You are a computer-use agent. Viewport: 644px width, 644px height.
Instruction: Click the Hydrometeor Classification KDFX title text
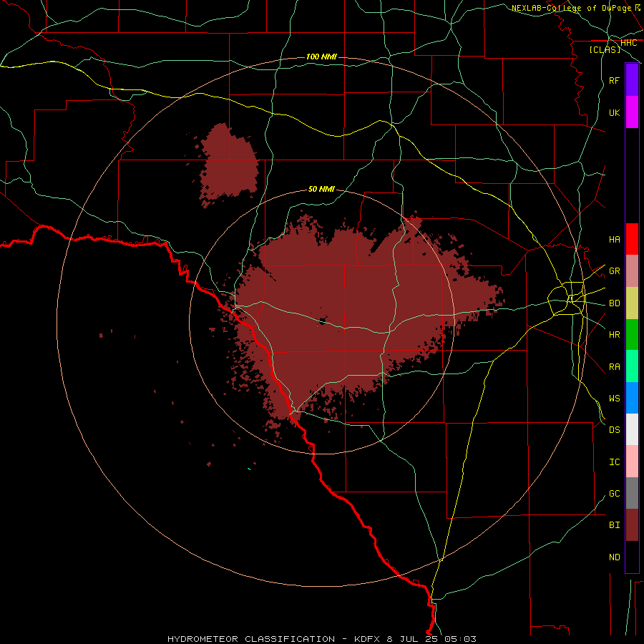click(x=321, y=639)
